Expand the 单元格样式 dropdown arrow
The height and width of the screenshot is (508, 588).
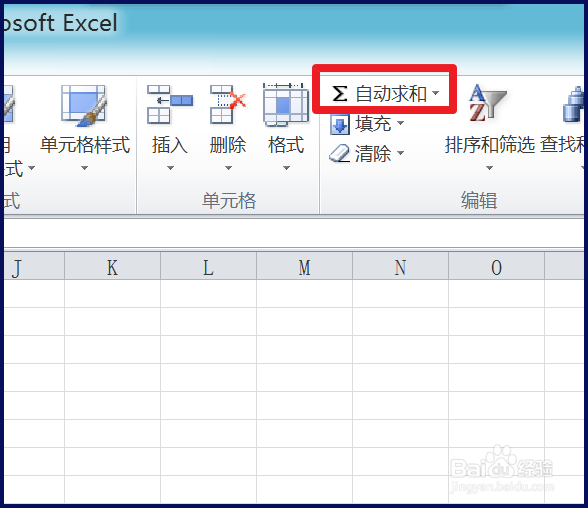pos(84,168)
